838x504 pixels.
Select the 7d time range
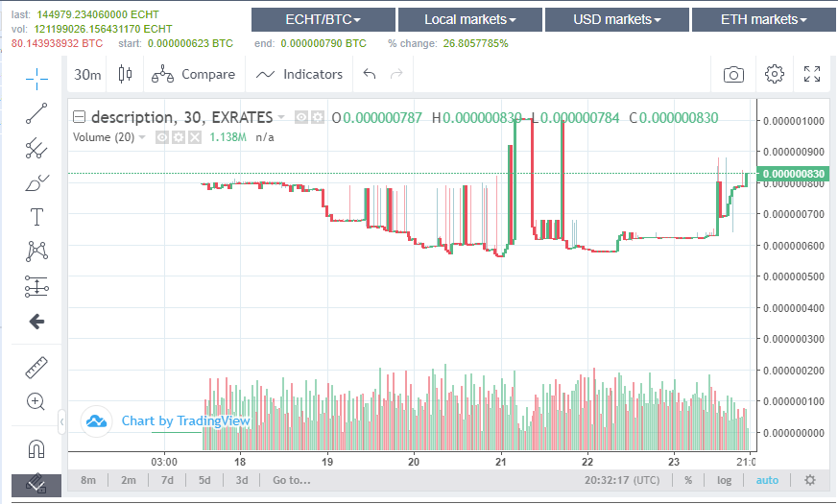[x=167, y=480]
